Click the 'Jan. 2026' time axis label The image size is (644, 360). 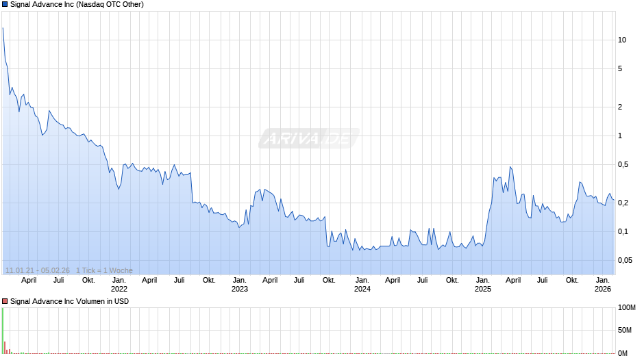pyautogui.click(x=602, y=285)
